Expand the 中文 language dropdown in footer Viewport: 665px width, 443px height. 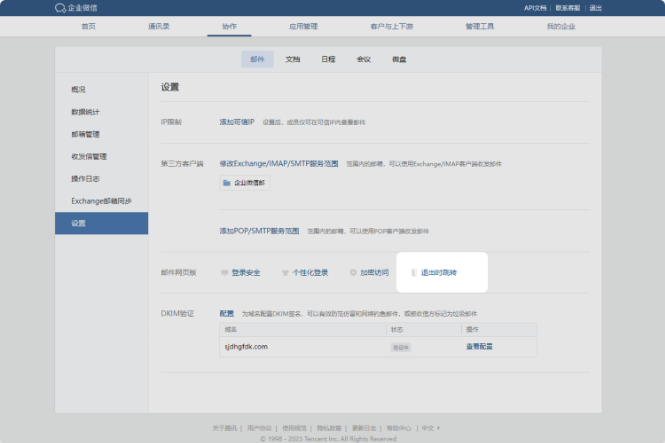[428, 427]
